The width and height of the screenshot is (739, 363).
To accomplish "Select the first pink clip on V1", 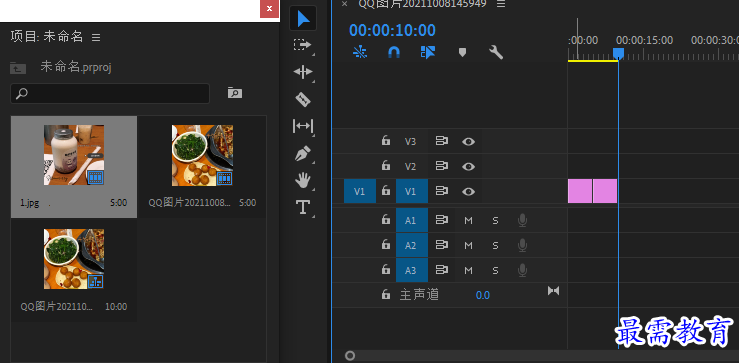I will [x=580, y=191].
